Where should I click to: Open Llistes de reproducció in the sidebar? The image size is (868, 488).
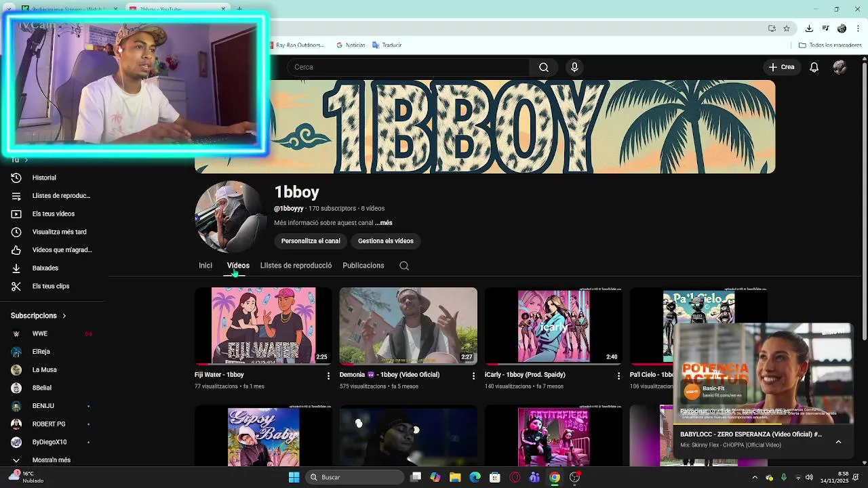coord(52,196)
